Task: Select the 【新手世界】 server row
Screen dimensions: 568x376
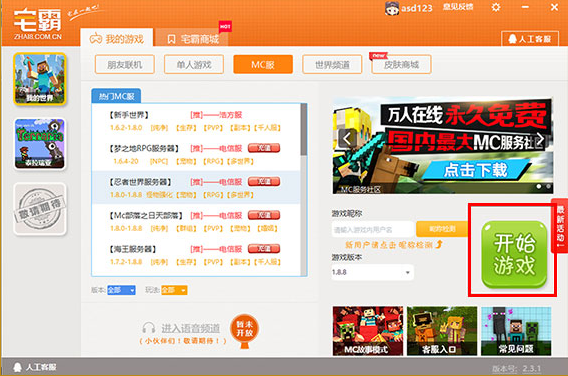Action: coord(196,121)
